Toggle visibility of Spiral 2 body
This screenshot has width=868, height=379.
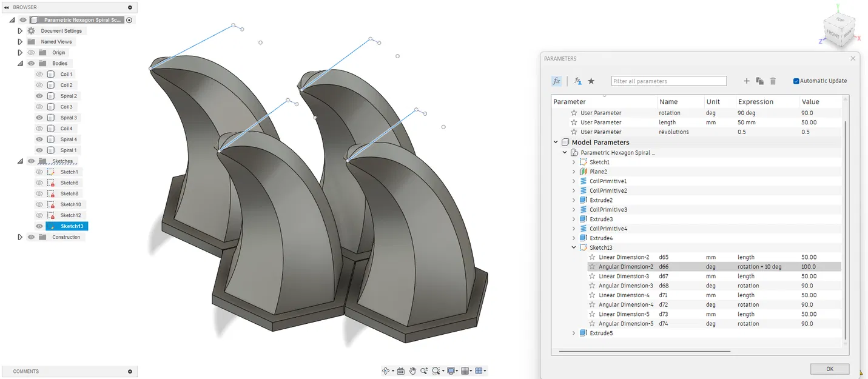(39, 96)
